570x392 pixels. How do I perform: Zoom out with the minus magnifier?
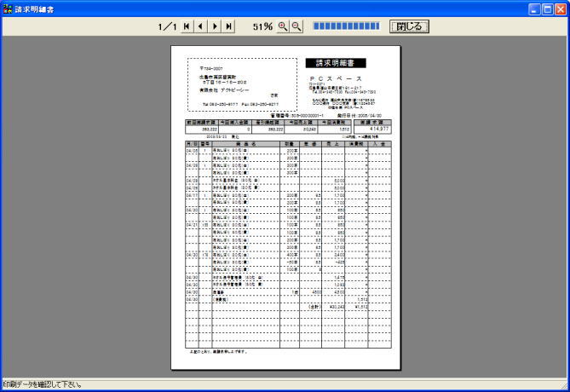click(x=297, y=26)
